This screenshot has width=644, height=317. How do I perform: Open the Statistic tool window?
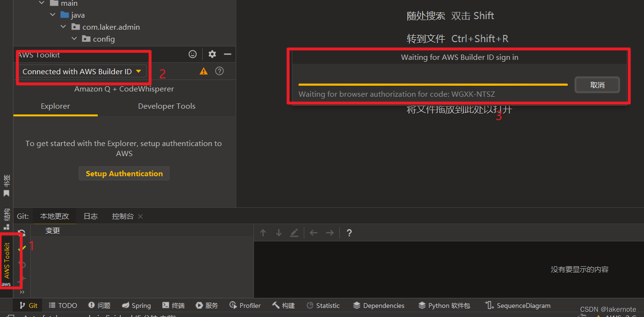click(323, 306)
